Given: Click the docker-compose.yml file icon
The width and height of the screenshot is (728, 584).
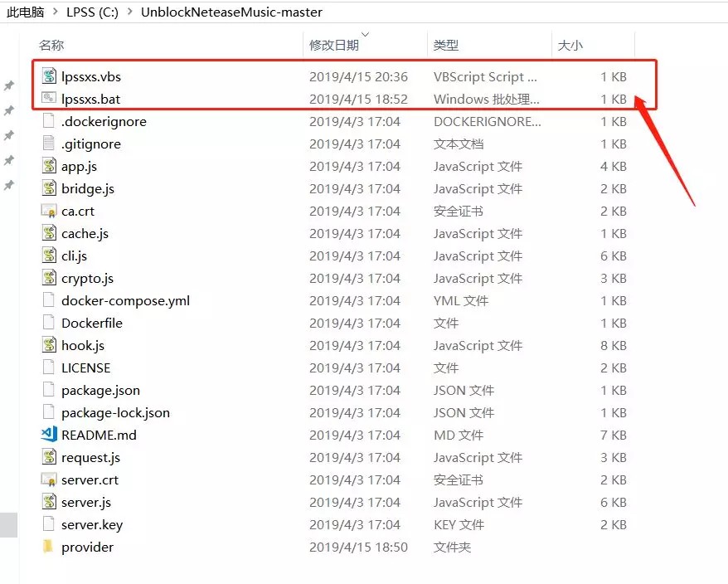Looking at the screenshot, I should click(48, 299).
